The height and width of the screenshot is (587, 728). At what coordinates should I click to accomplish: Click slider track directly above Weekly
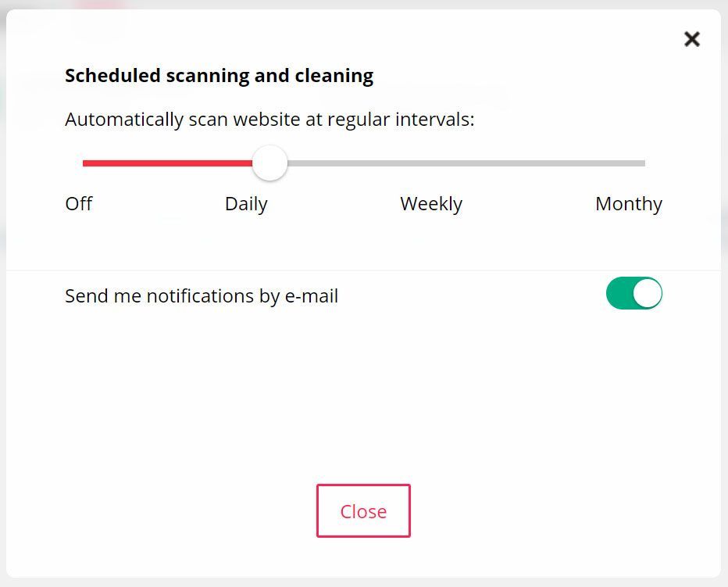[431, 163]
